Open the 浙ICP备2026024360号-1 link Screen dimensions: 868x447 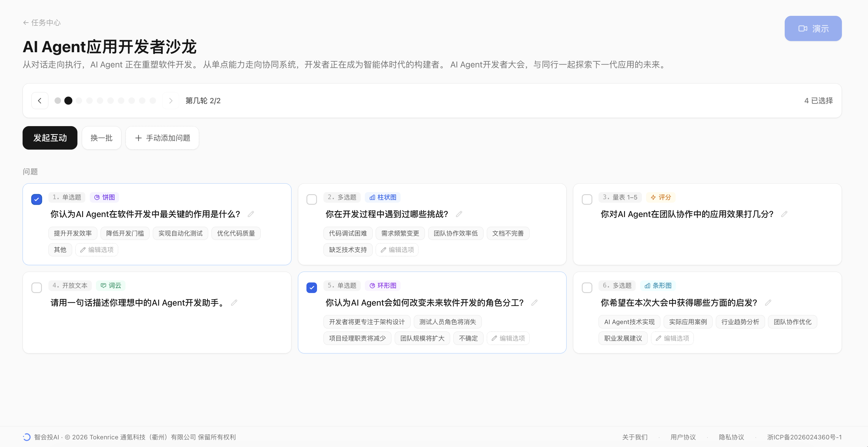click(x=804, y=437)
